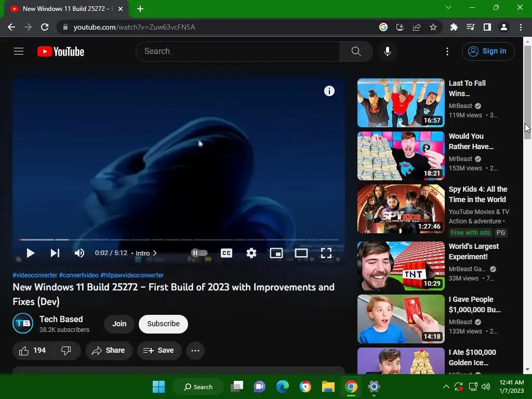Go back in browser history
Screen dimensions: 532x399
click(x=11, y=27)
